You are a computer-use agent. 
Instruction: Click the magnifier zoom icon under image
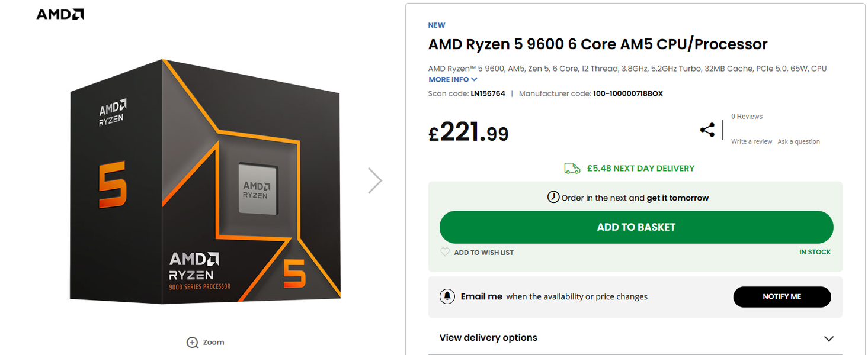pos(193,343)
